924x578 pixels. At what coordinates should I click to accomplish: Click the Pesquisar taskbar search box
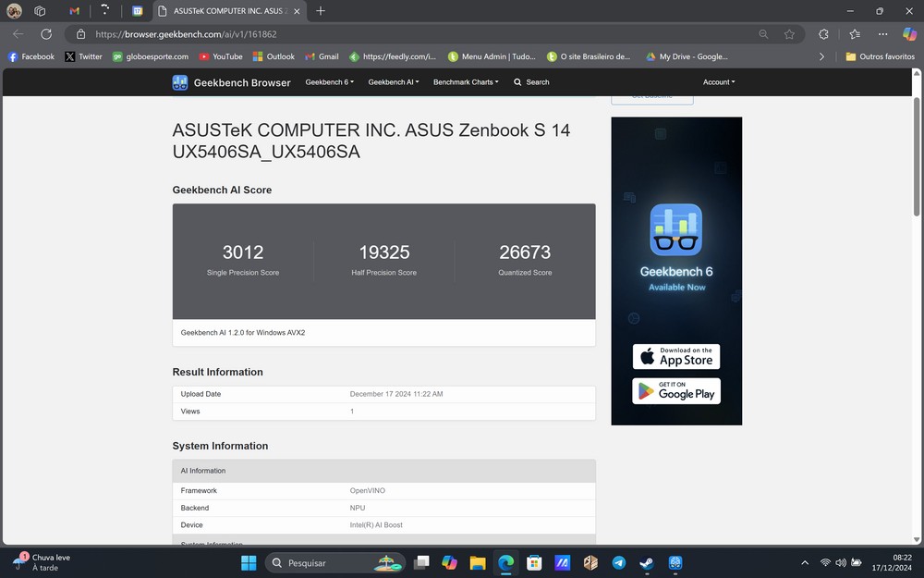pos(334,562)
